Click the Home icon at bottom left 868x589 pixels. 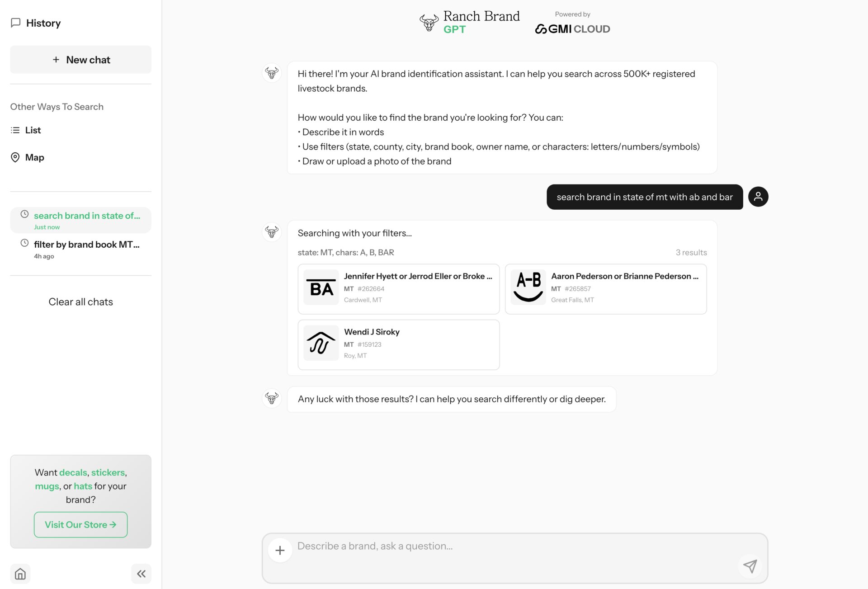click(x=20, y=573)
